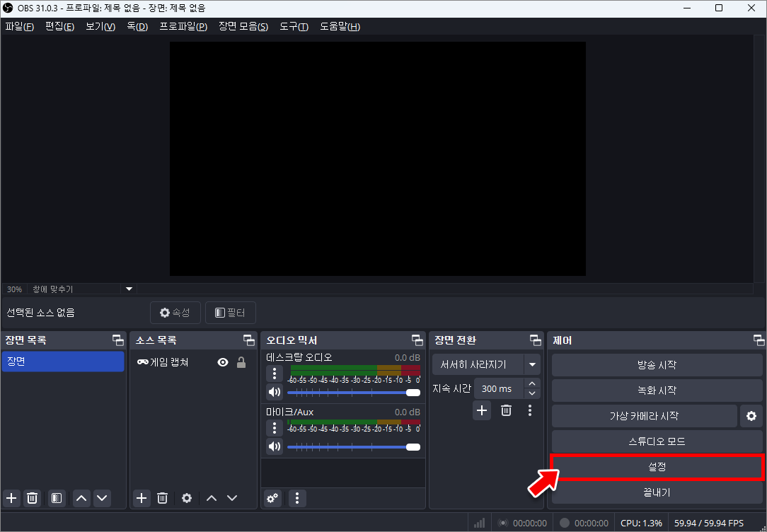Add a new scene with plus icon

[11, 498]
